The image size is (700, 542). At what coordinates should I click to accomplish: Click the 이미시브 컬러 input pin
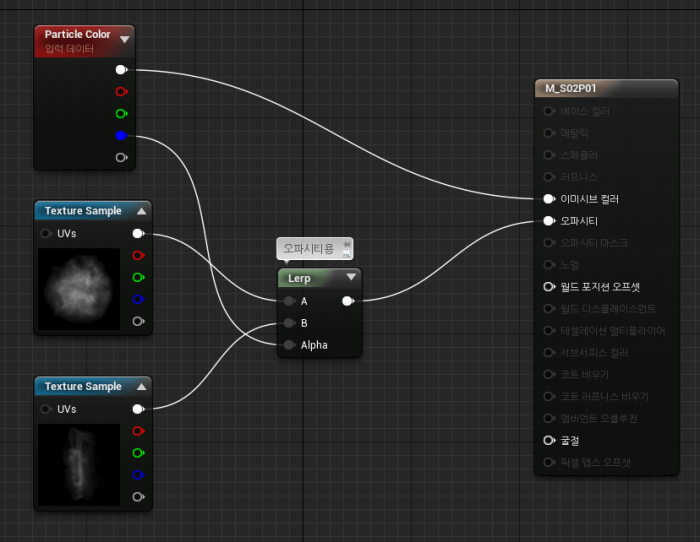tap(548, 199)
